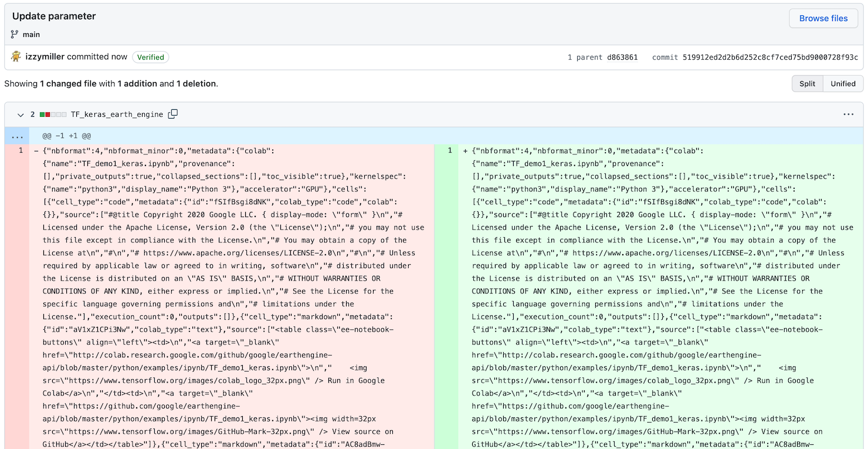Screen dimensions: 868x449
Task: Click the Browse files button
Action: click(x=823, y=18)
